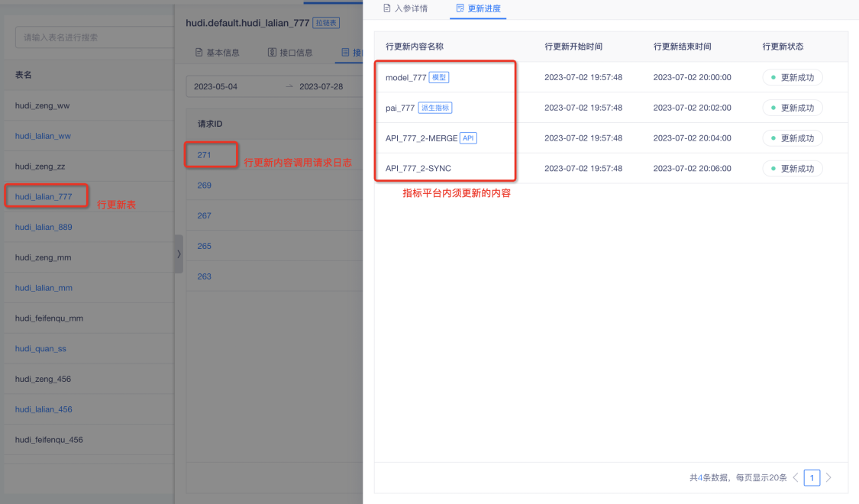Screen dimensions: 859x504
Task: Click end time 2023-07-02 20:04:00
Action: coord(692,138)
